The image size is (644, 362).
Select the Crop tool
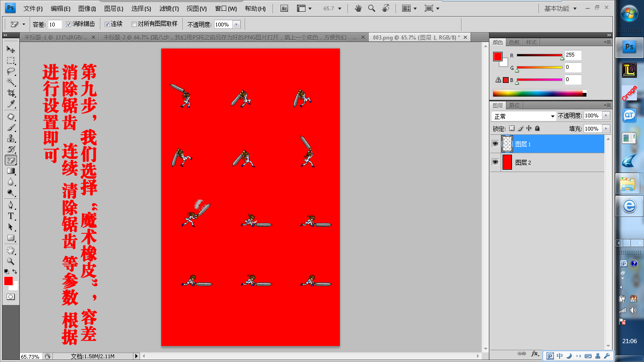10,93
